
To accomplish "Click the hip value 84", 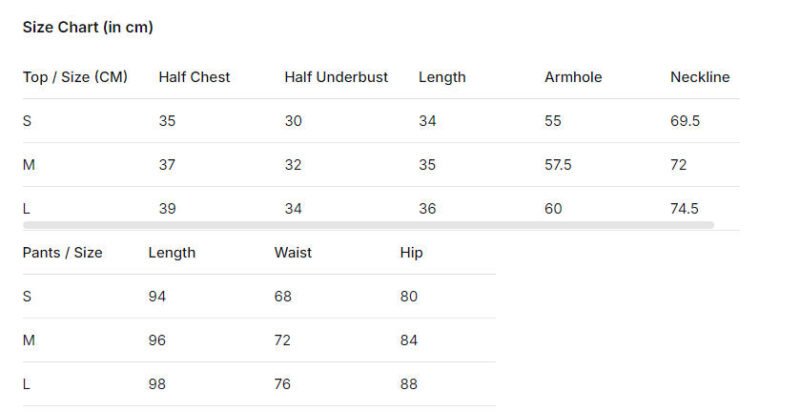I will [x=409, y=341].
